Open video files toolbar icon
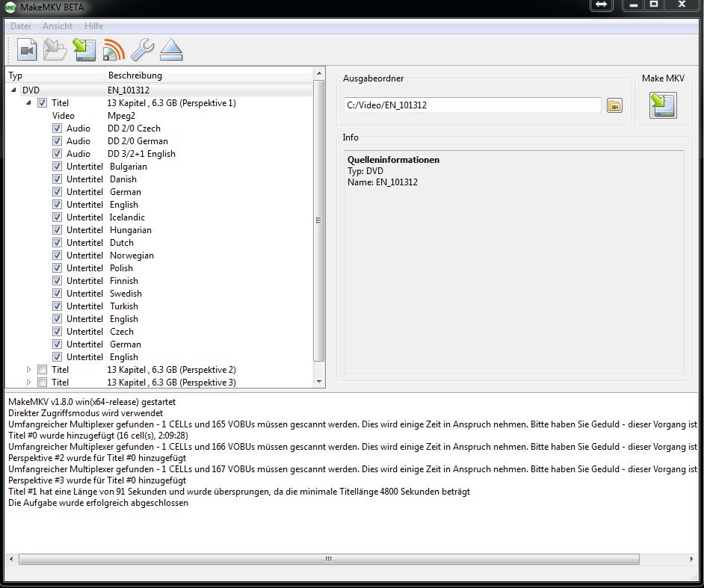Image resolution: width=704 pixels, height=588 pixels. (x=26, y=50)
